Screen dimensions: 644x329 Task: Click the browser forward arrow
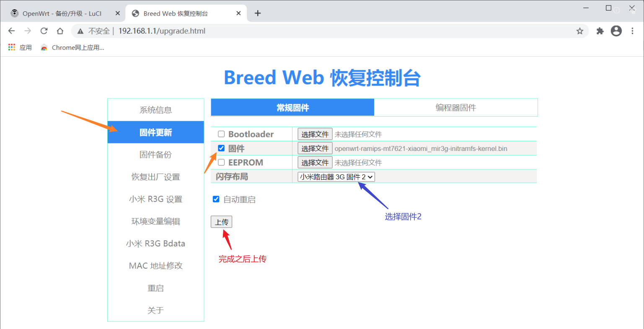[x=28, y=31]
